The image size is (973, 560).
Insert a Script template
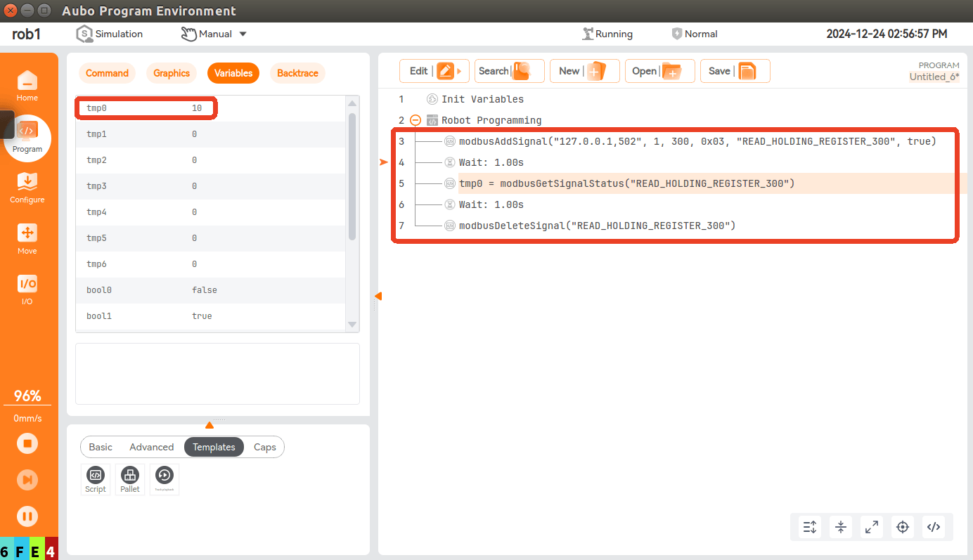coord(96,479)
